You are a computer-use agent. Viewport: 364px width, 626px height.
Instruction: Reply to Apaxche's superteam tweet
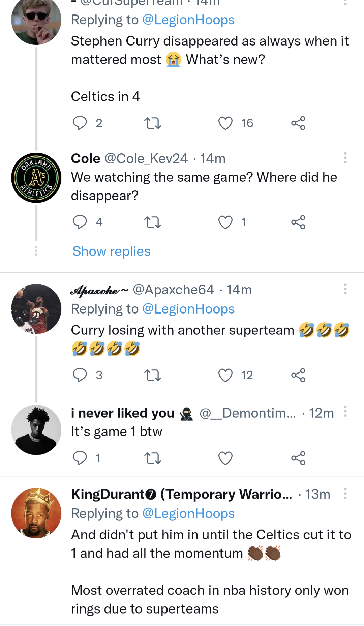(x=80, y=375)
